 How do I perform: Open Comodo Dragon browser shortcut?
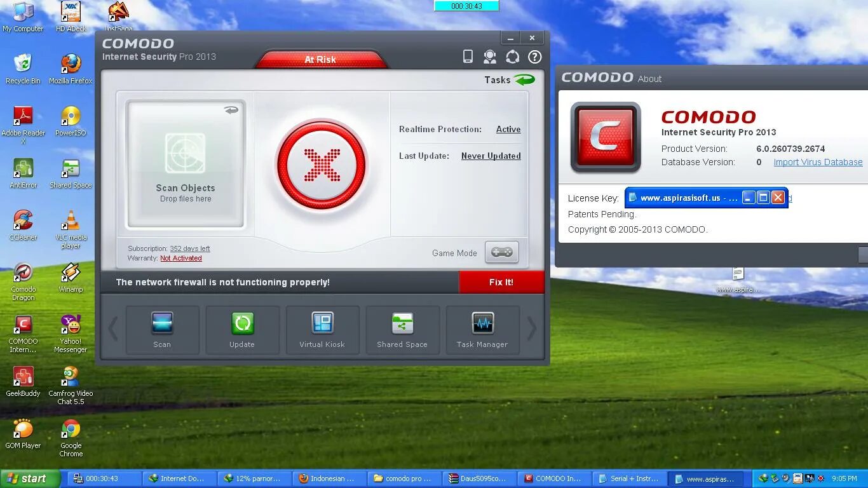click(x=24, y=281)
